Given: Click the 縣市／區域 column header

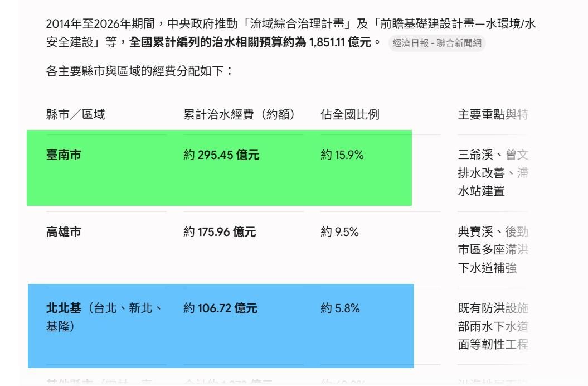Looking at the screenshot, I should point(75,114).
